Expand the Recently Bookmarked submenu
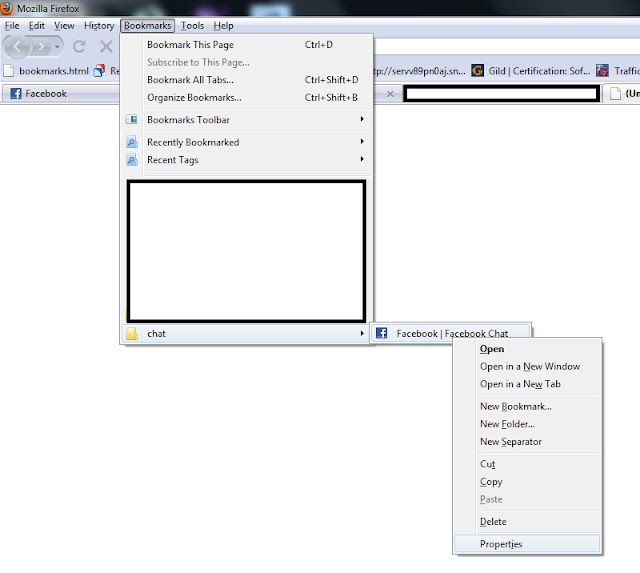The image size is (640, 573). click(247, 142)
